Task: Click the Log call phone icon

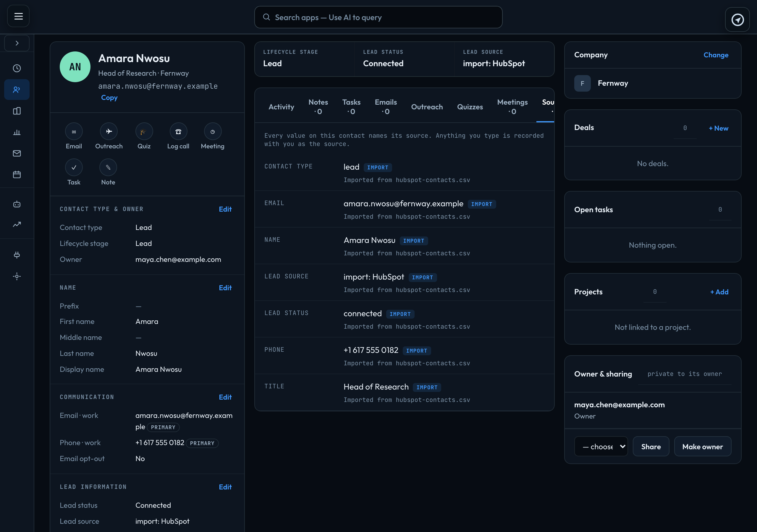Action: [x=178, y=132]
